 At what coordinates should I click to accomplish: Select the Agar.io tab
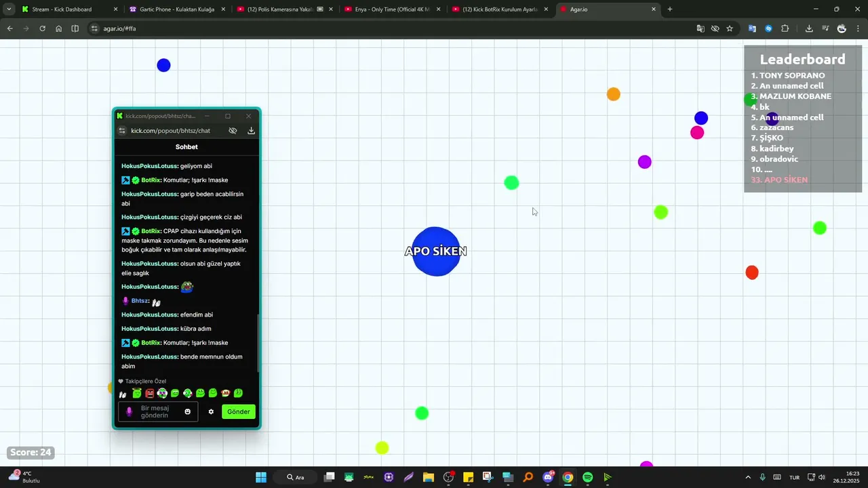pyautogui.click(x=608, y=9)
